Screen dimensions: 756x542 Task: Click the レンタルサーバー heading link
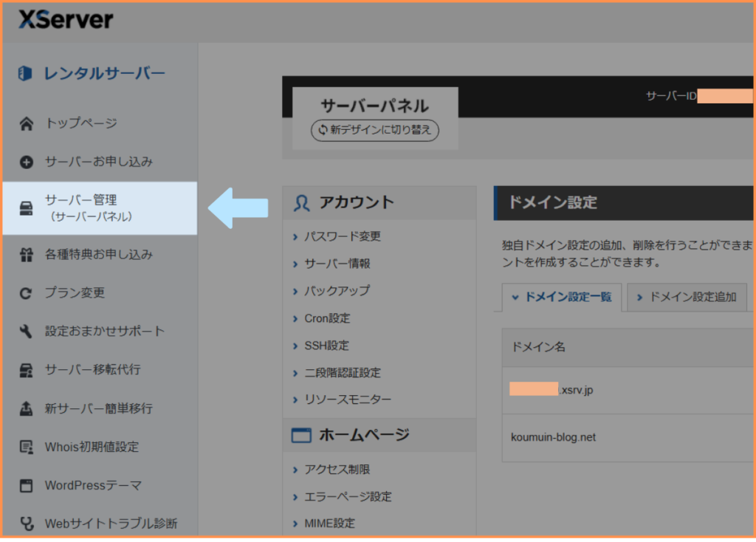tap(105, 73)
